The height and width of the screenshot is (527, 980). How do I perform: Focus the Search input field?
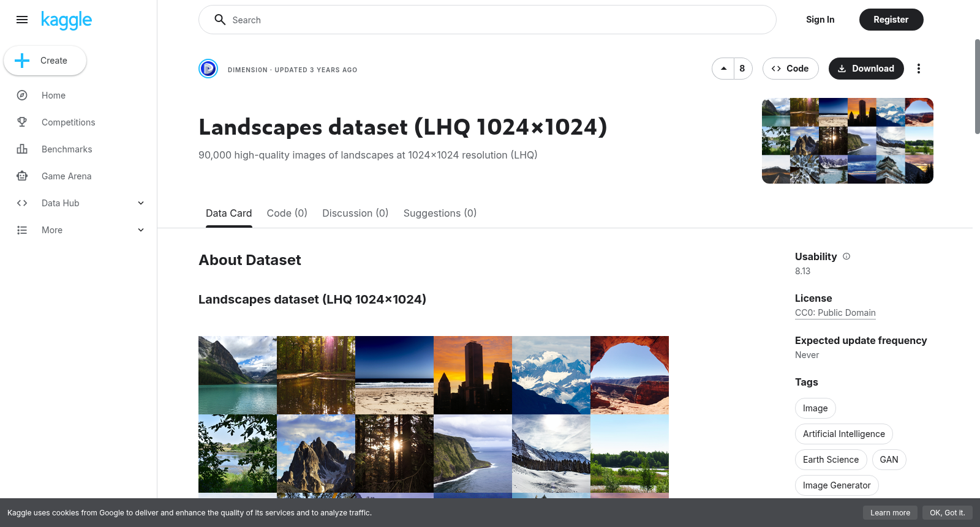488,20
